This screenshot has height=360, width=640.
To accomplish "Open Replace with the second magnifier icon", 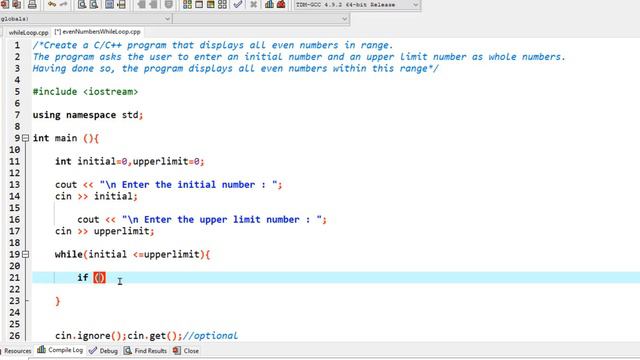I will point(94,4).
